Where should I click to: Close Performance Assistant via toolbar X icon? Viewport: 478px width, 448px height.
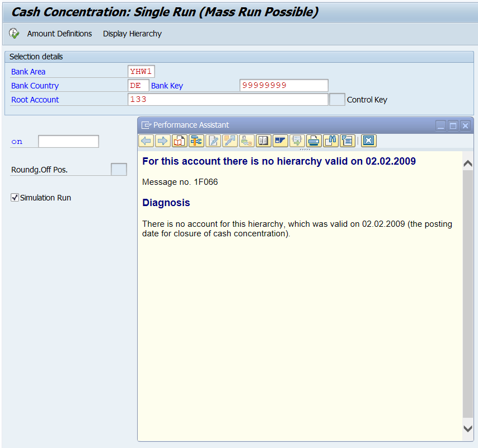click(369, 141)
